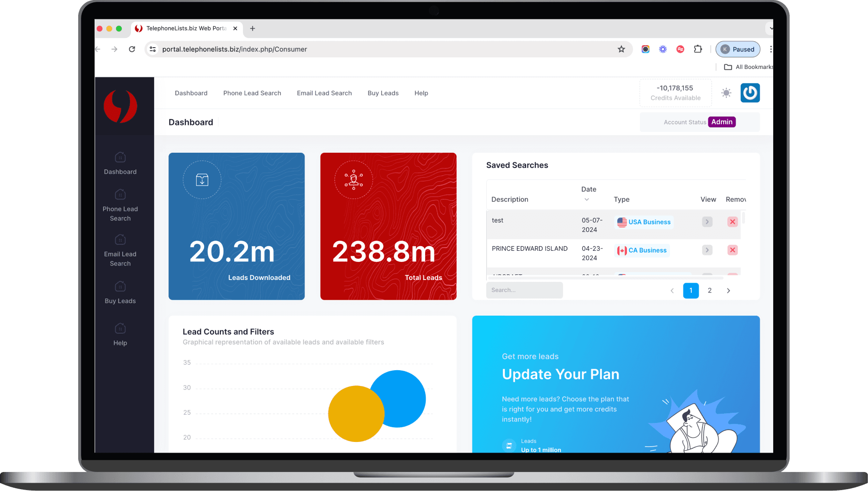868x491 pixels.
Task: Close the TelephoneLists.biz browser tab
Action: (x=235, y=28)
